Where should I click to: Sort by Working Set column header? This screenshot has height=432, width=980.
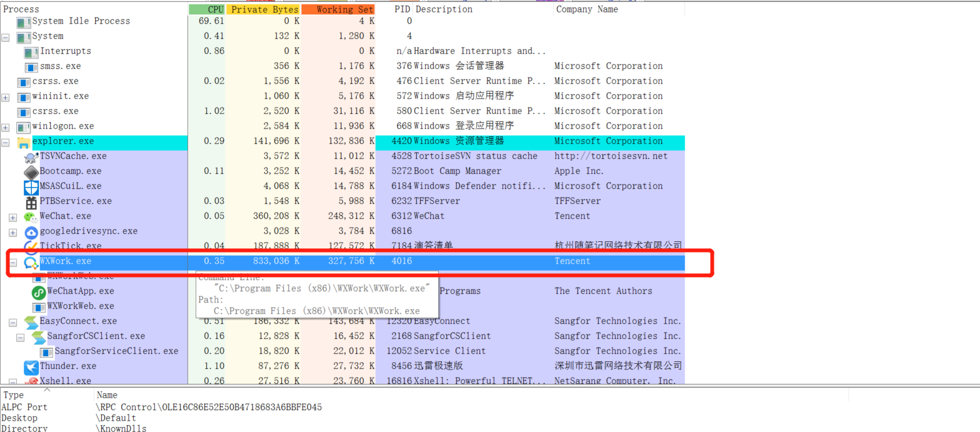click(338, 9)
